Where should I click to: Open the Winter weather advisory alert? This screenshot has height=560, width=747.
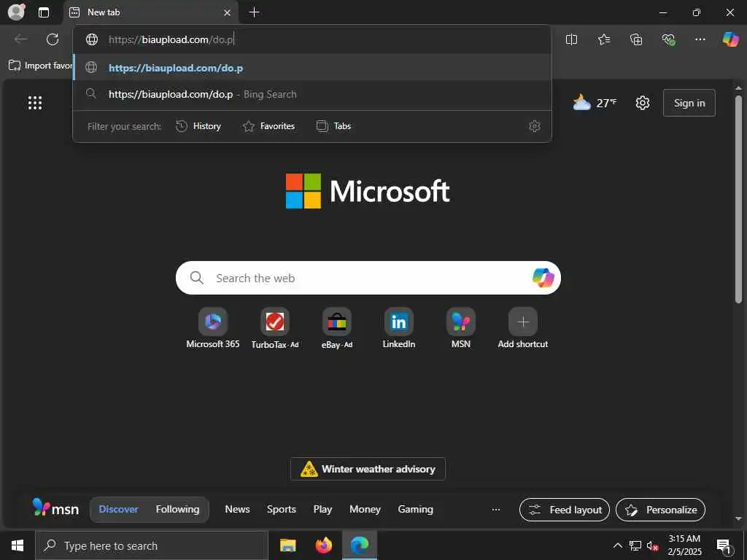point(368,469)
